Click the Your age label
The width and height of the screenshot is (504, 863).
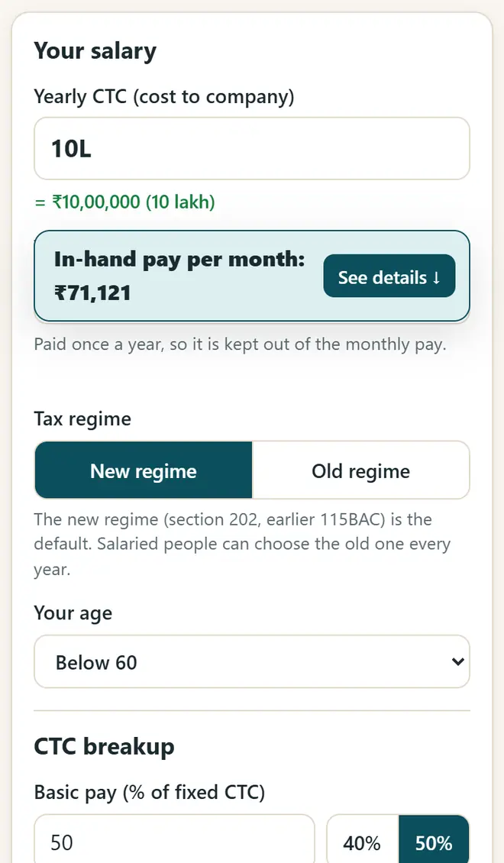coord(73,613)
